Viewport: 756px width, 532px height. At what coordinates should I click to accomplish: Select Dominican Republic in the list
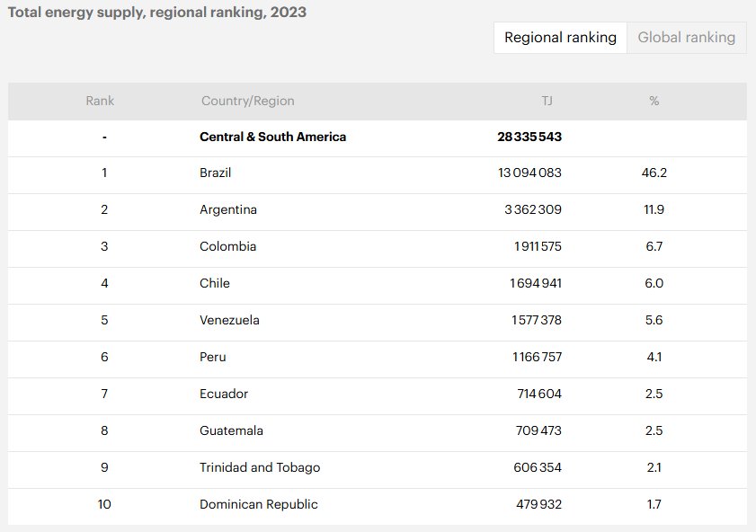259,504
